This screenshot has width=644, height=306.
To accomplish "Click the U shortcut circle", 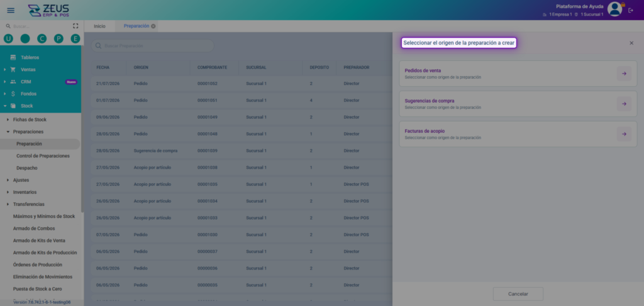I will click(x=8, y=38).
